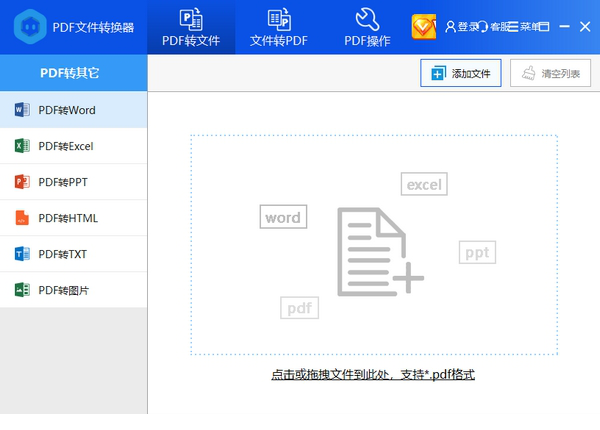Image resolution: width=600 pixels, height=430 pixels.
Task: Click the 清空列表 clear list button
Action: coord(550,73)
